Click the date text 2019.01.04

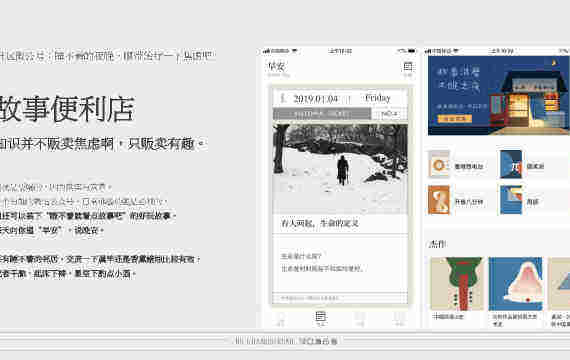pos(316,99)
